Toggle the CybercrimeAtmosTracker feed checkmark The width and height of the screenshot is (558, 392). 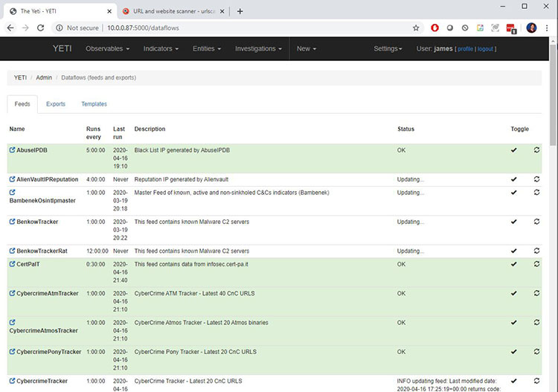[513, 322]
